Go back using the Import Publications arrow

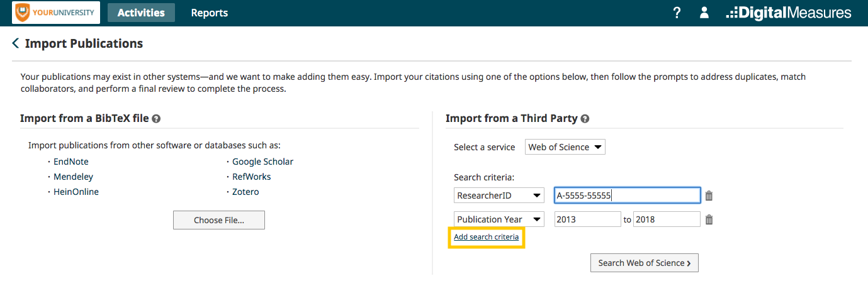click(15, 43)
